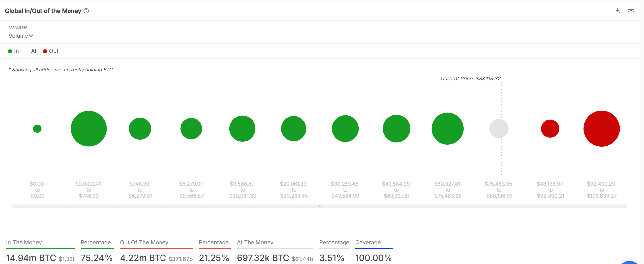This screenshot has height=264, width=644.
Task: Select the red bubble for $88,136.97 to $92,490.21
Action: (x=550, y=129)
